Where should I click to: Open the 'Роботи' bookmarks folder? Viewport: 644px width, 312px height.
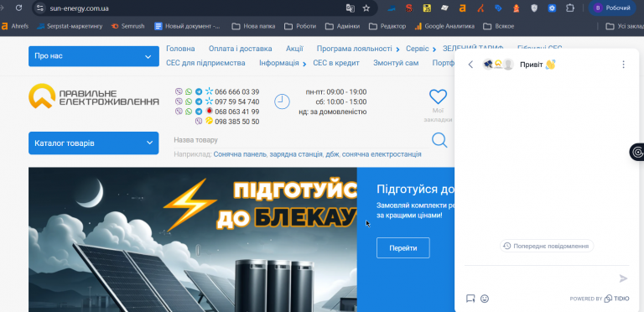click(x=301, y=26)
